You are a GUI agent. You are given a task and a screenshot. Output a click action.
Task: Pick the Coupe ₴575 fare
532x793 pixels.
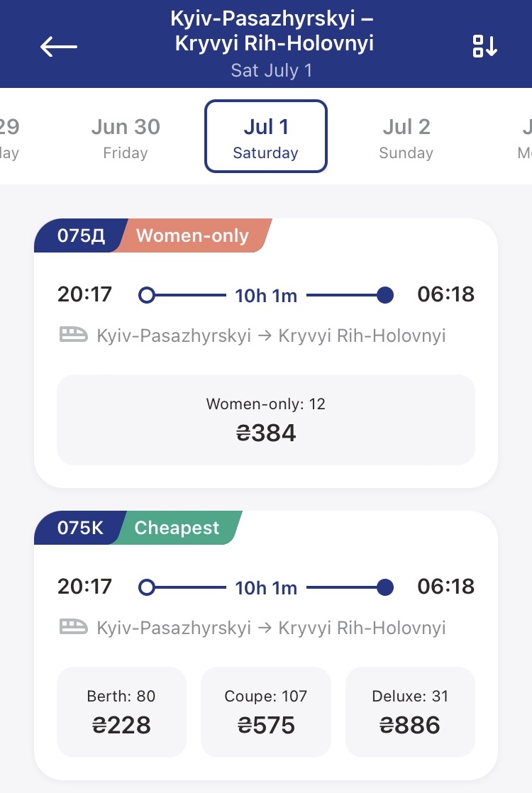(266, 711)
